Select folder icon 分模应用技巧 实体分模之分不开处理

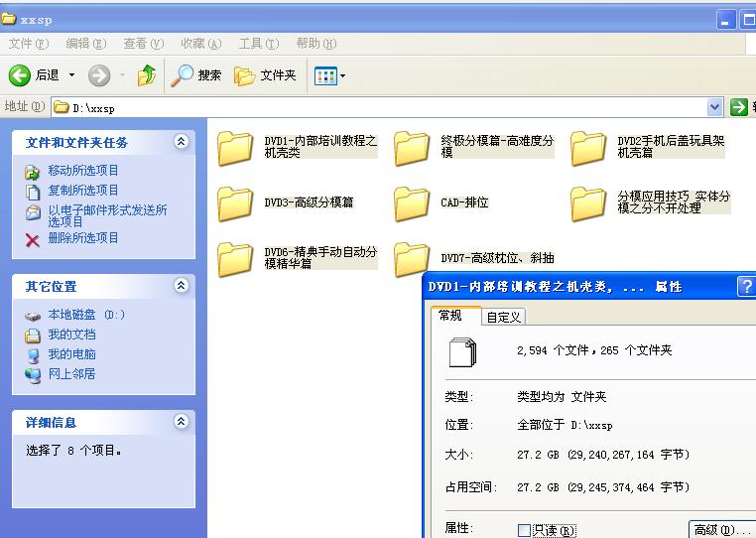point(587,204)
